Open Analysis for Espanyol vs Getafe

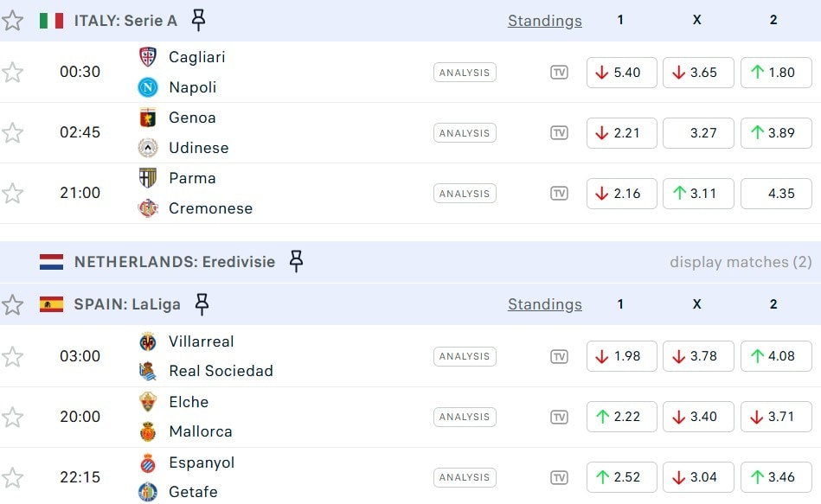coord(465,477)
